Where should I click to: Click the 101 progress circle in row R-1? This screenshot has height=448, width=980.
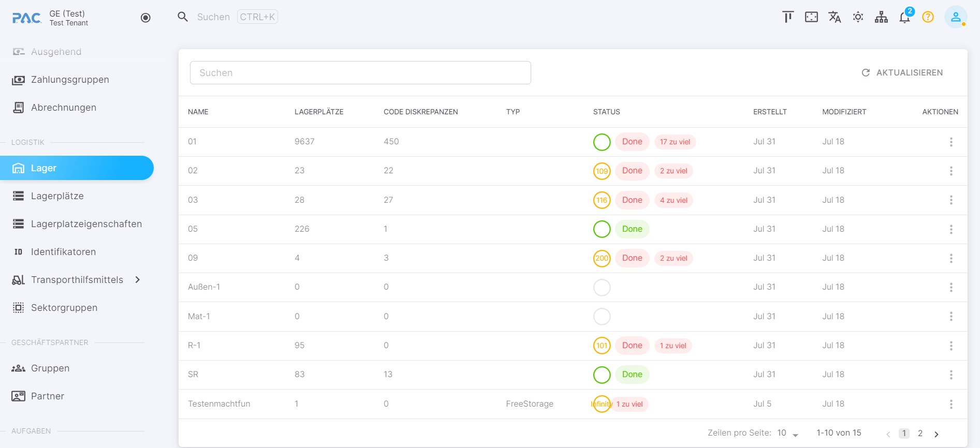click(602, 346)
